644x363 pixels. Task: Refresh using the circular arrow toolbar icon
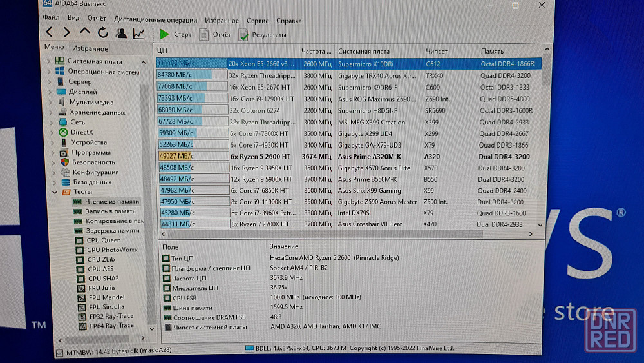point(102,32)
